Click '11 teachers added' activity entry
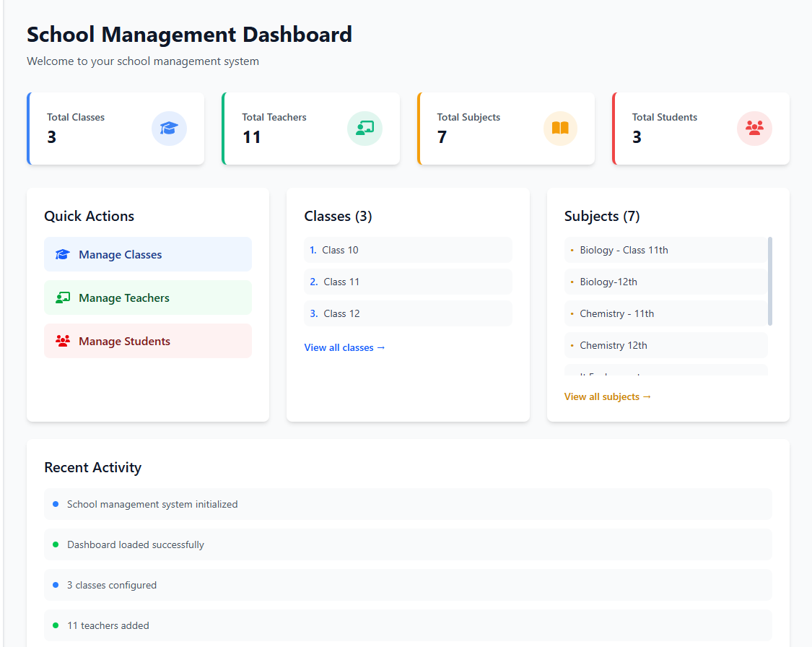Viewport: 812px width, 647px height. coord(408,625)
